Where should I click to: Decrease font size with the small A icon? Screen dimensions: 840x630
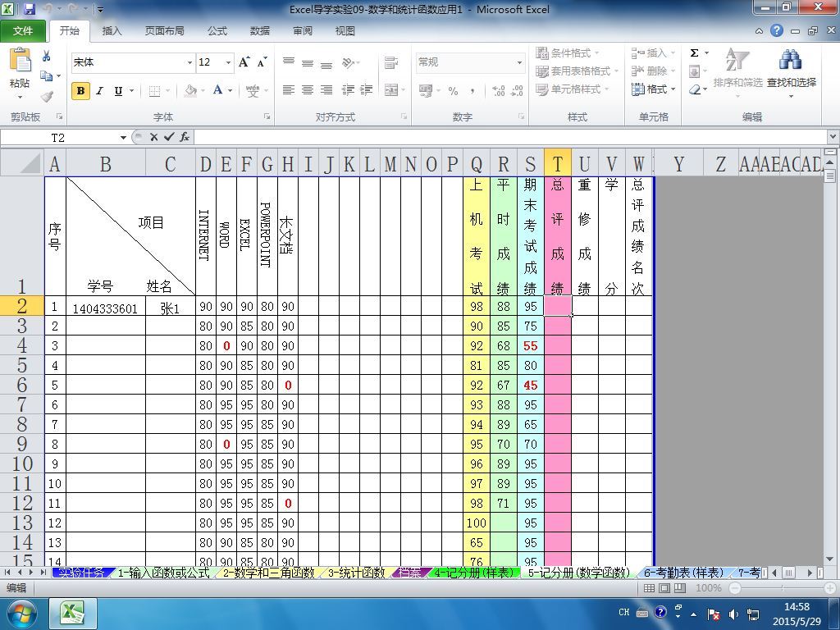(262, 62)
